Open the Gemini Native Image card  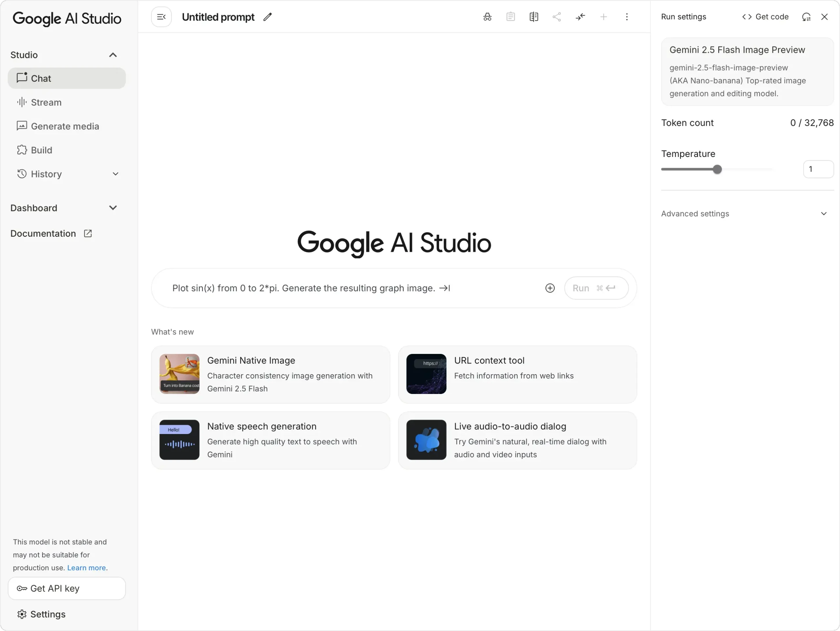tap(271, 375)
